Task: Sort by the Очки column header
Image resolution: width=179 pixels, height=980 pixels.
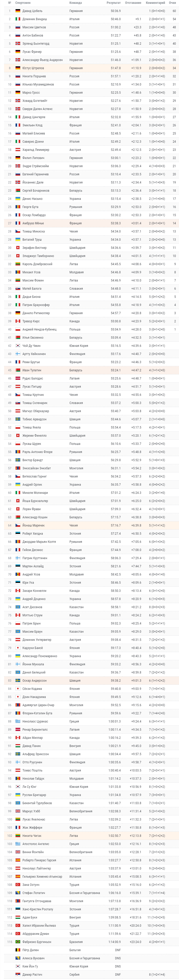Action: click(173, 3)
